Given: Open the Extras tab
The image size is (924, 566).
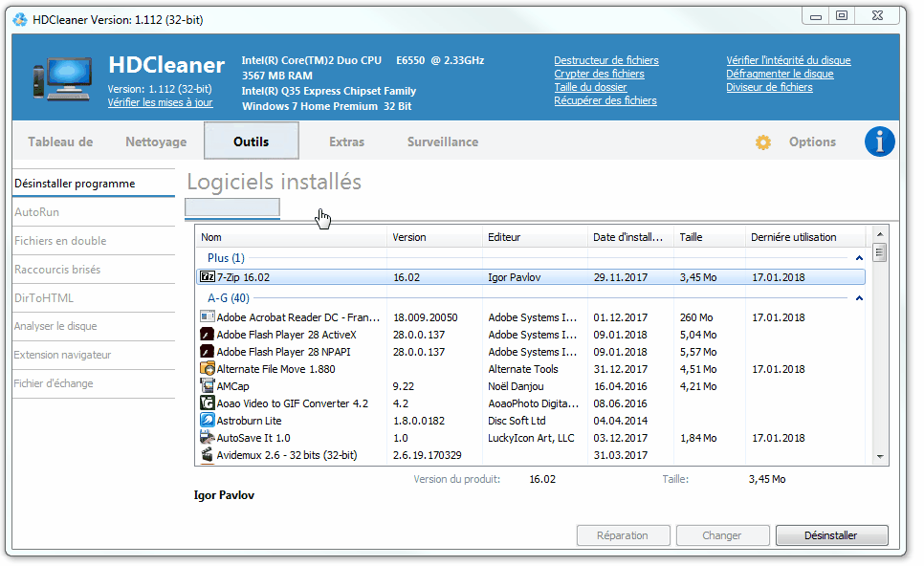Looking at the screenshot, I should coord(346,141).
